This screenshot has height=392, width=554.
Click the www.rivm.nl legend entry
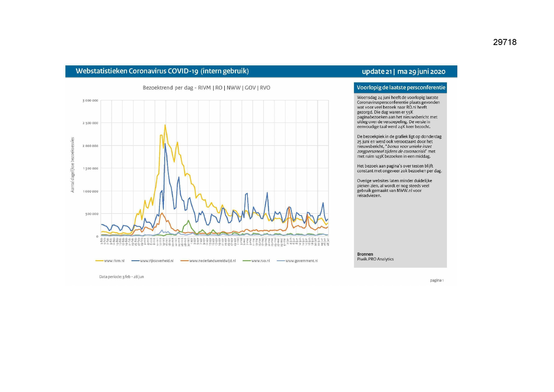pos(110,261)
